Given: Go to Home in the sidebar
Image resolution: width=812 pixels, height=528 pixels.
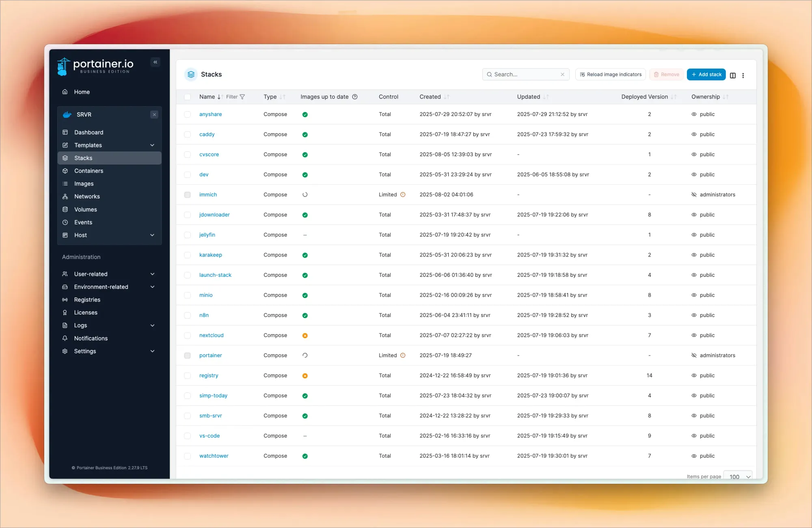Looking at the screenshot, I should [x=81, y=92].
